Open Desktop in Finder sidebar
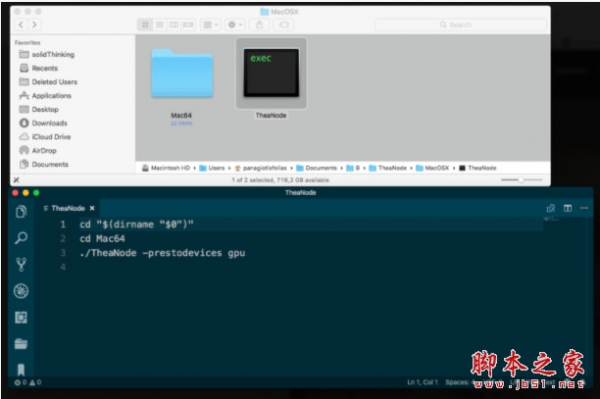Image resolution: width=600 pixels, height=399 pixels. [45, 109]
